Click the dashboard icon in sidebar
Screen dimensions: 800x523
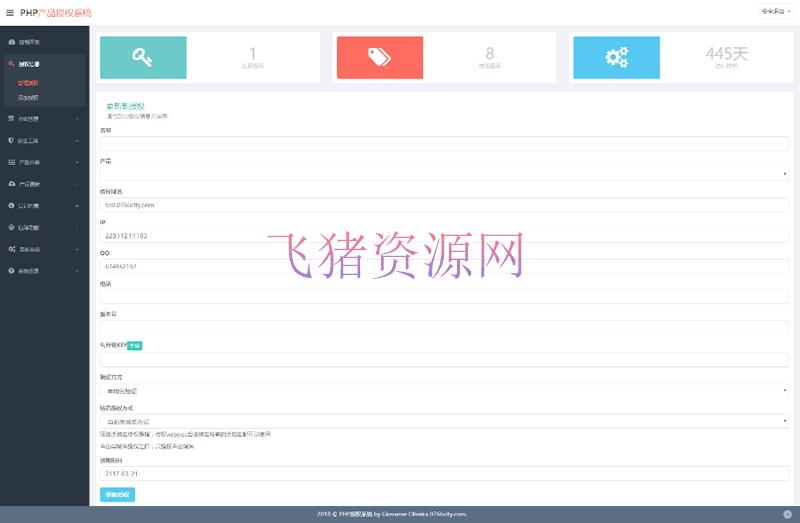11,42
